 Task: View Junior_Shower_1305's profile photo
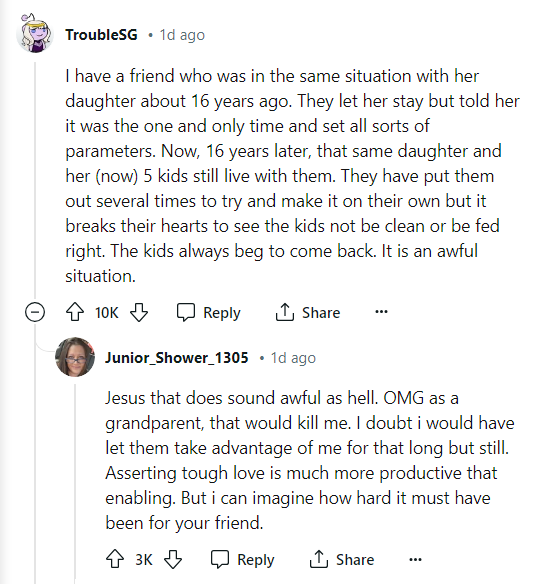tap(75, 357)
